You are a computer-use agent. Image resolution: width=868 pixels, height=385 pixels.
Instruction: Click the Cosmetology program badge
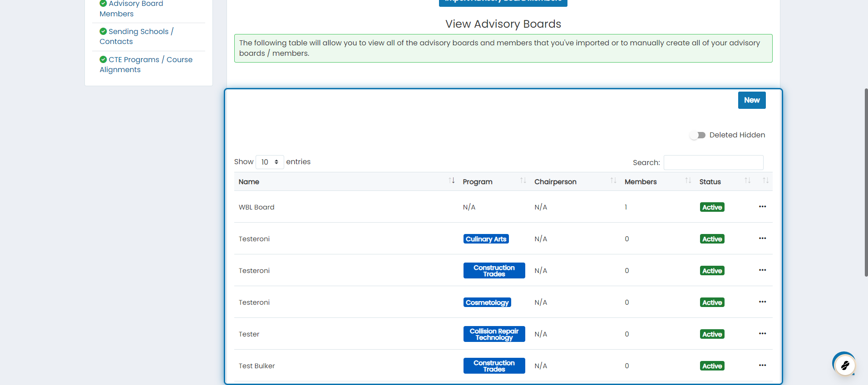click(487, 302)
